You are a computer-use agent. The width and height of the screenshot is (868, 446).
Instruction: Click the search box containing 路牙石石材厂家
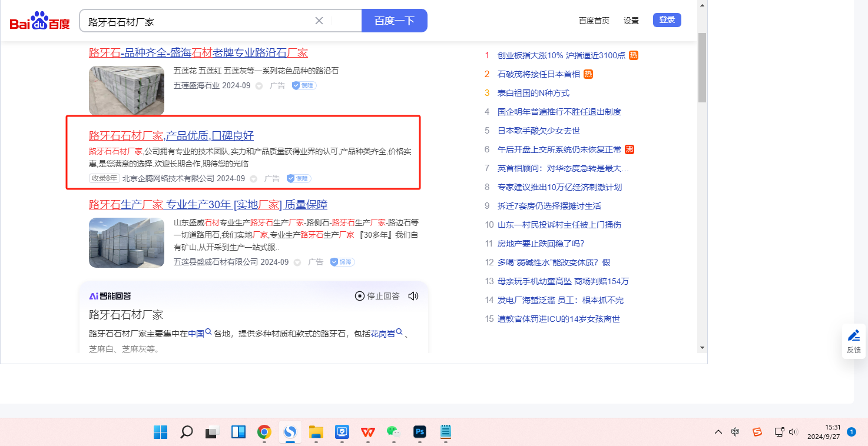[200, 21]
